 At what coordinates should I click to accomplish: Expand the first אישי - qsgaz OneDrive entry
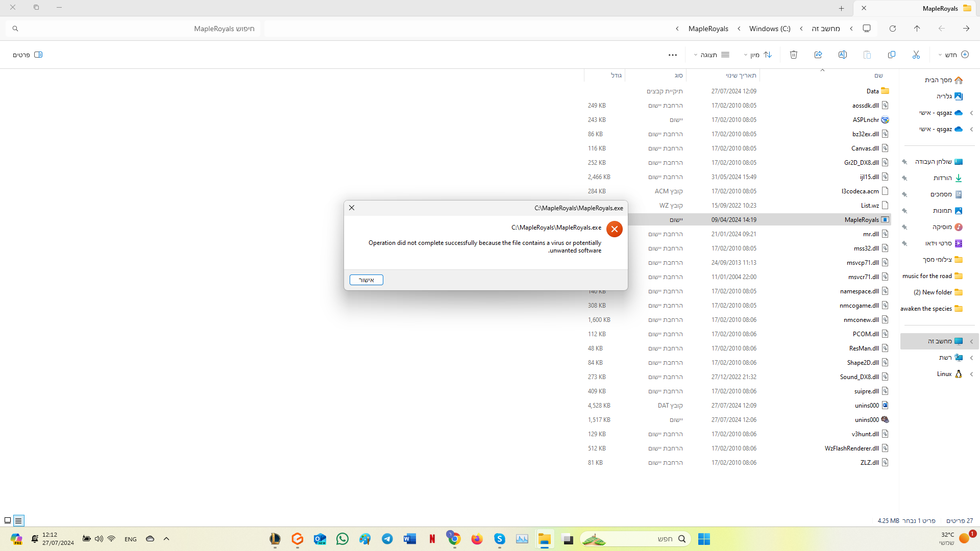[x=971, y=113]
